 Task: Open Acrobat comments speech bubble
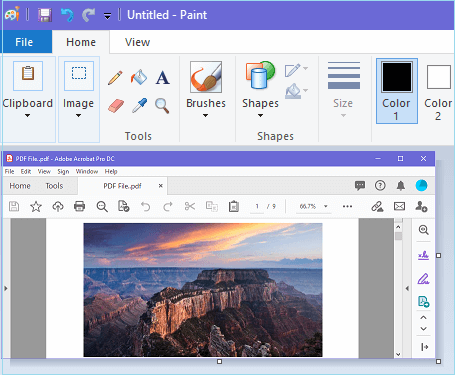[360, 185]
